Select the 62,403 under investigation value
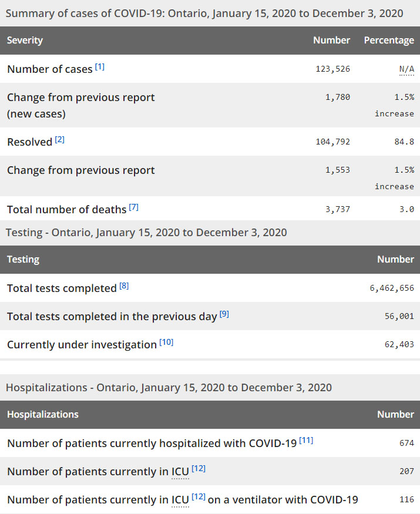420x514 pixels. (399, 344)
